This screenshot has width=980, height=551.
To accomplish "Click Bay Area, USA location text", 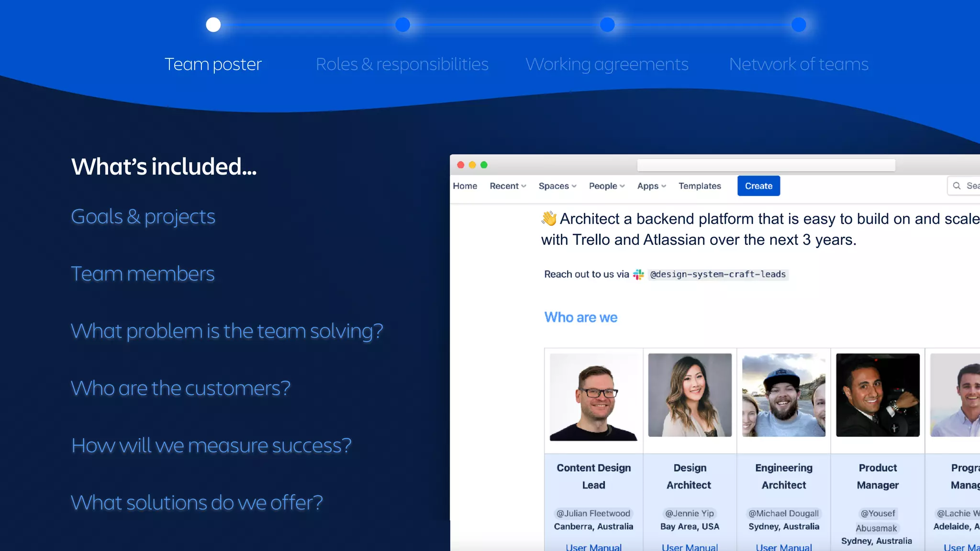I will [x=690, y=527].
